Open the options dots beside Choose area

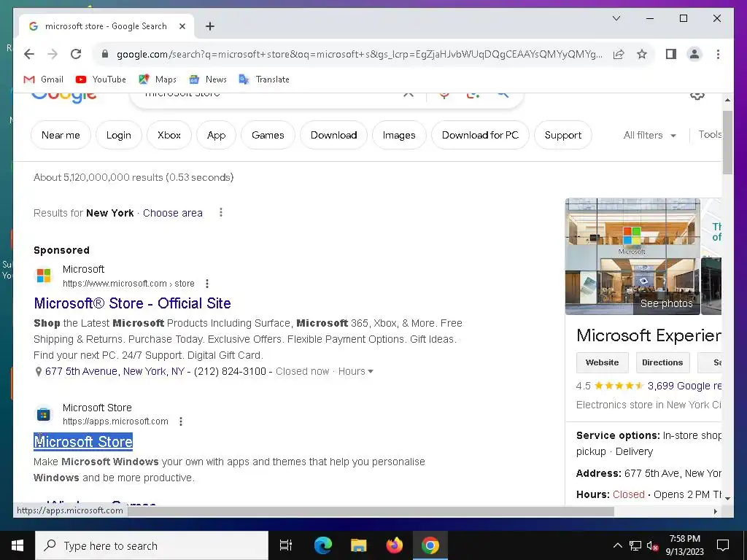pos(220,212)
